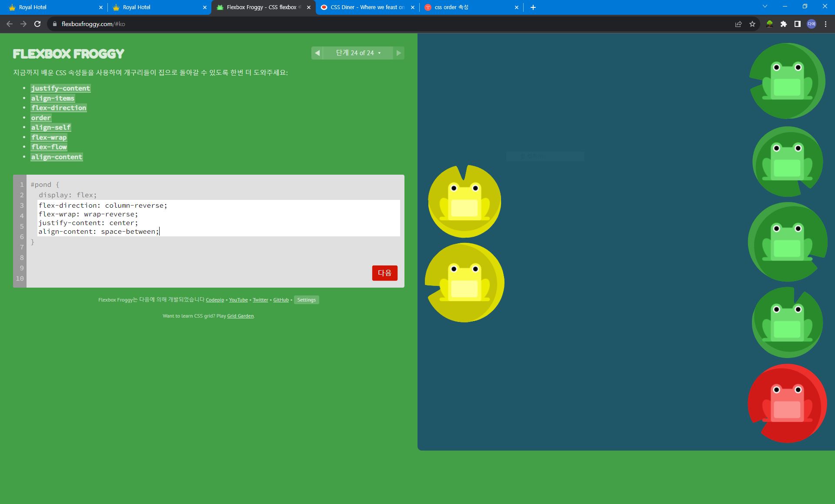
Task: Reload the page
Action: (37, 24)
